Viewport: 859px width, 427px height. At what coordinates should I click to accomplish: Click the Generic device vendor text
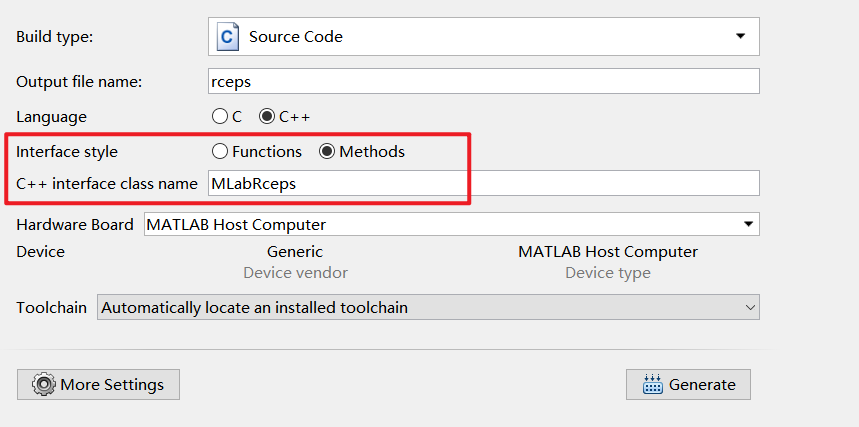click(295, 252)
